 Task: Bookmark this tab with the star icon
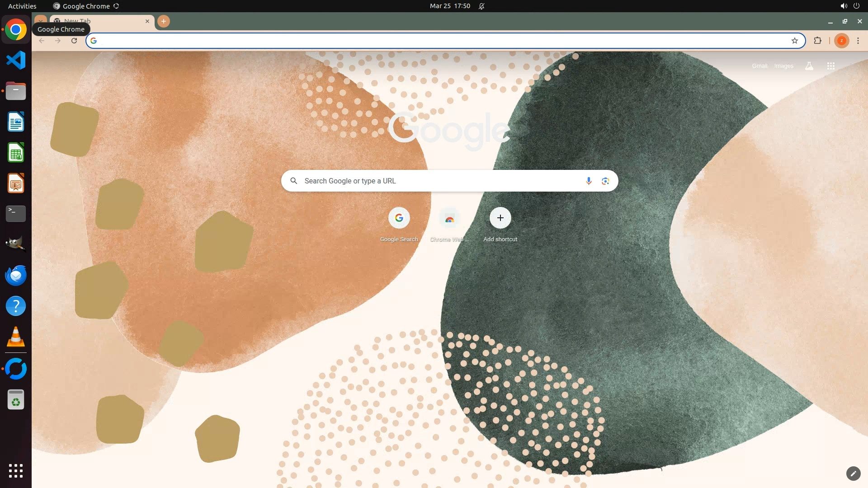(x=794, y=41)
